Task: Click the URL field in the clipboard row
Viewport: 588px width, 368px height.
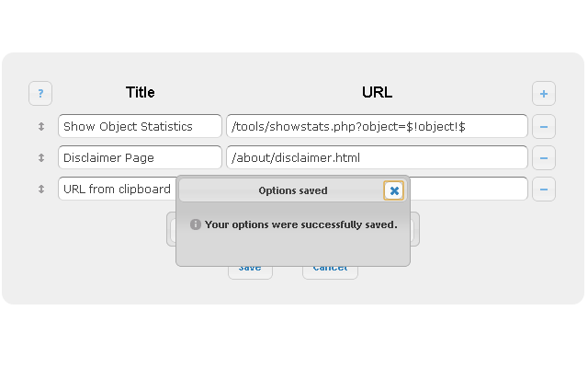Action: point(469,190)
